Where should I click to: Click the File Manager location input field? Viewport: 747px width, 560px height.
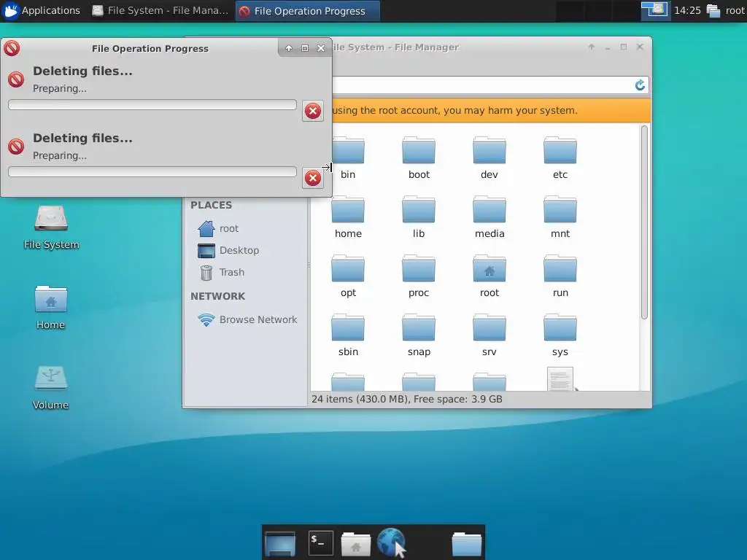[x=482, y=85]
